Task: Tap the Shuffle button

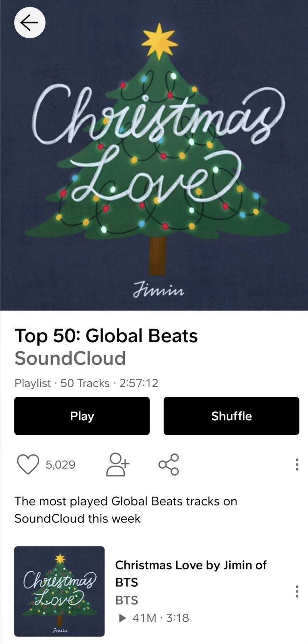Action: 231,416
